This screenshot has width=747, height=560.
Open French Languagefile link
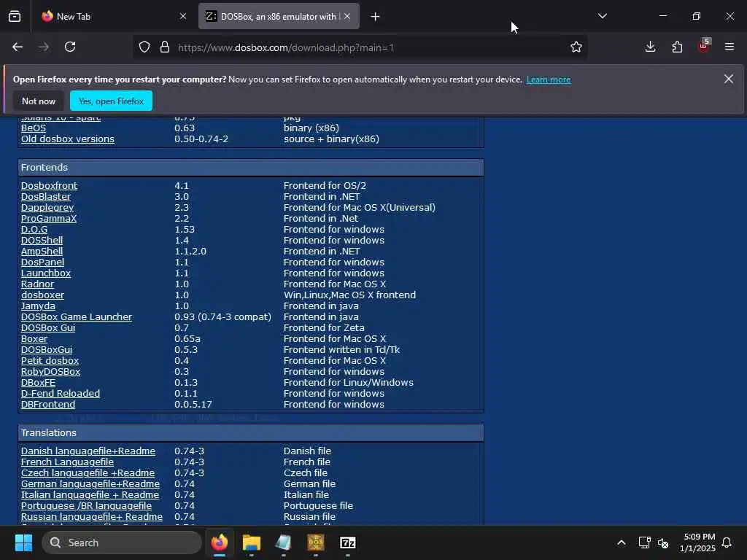tap(67, 462)
